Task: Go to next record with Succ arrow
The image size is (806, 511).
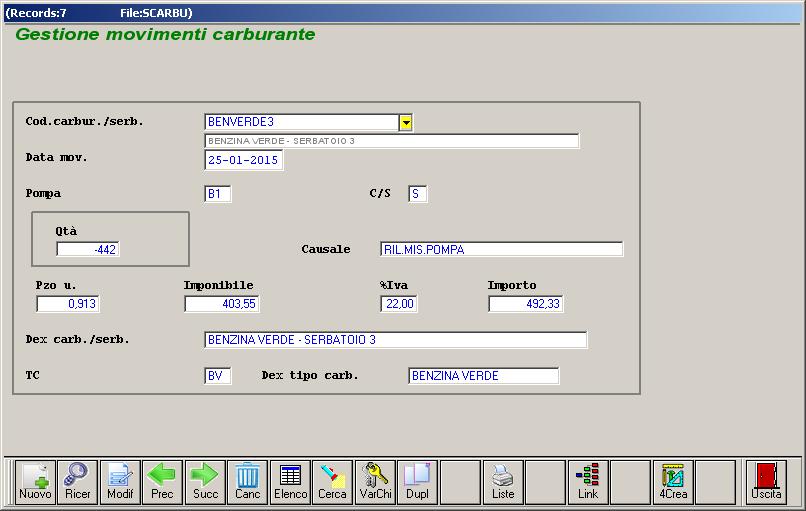Action: point(205,482)
